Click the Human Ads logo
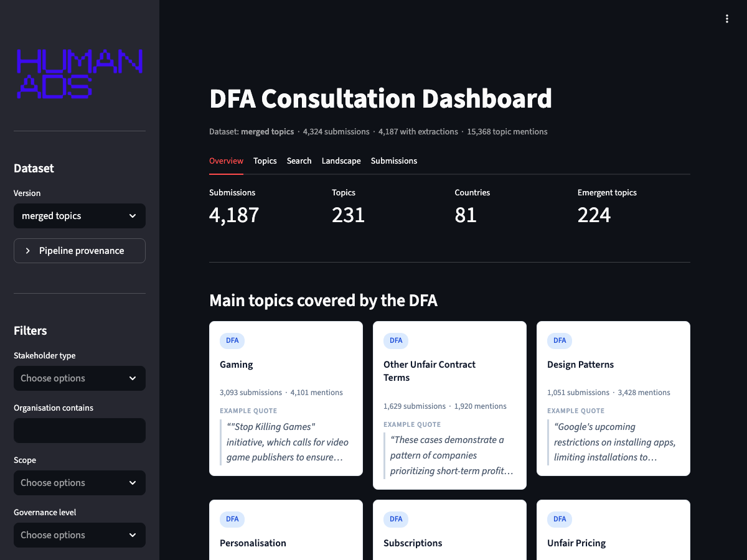The image size is (747, 560). [80, 74]
